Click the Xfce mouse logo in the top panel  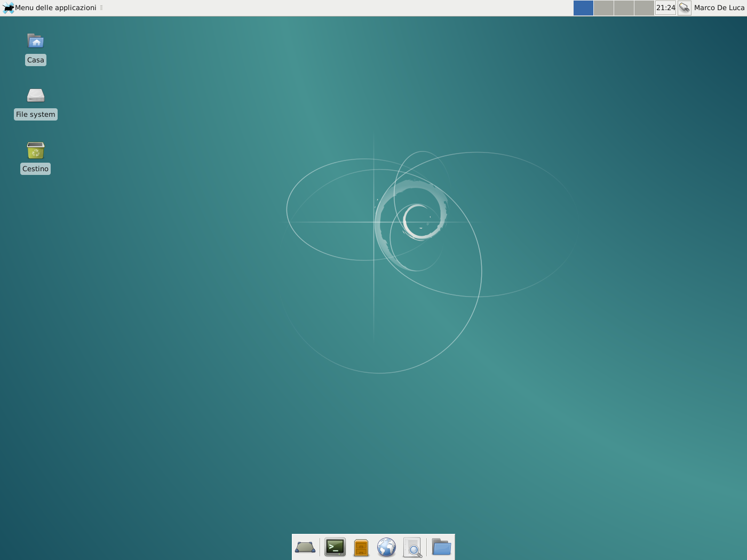(x=7, y=7)
